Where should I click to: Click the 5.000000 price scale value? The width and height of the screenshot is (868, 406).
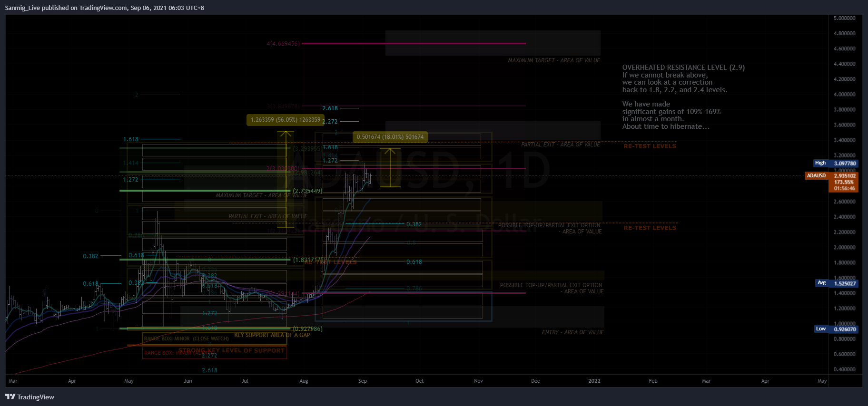click(845, 18)
